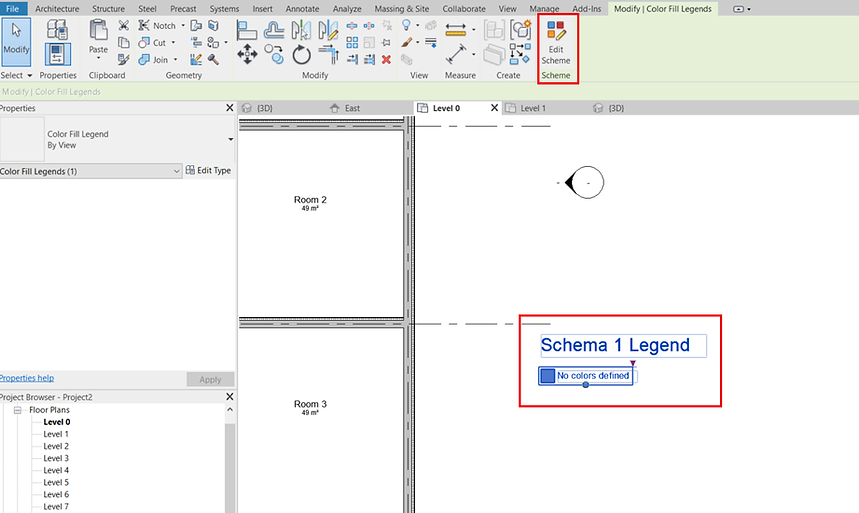The width and height of the screenshot is (859, 513).
Task: Open the File menu
Action: [13, 9]
